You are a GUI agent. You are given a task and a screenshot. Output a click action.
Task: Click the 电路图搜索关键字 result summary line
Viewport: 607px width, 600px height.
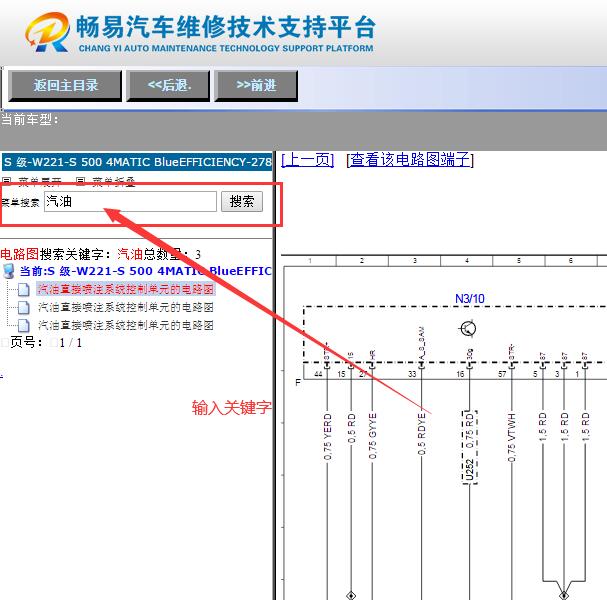tap(101, 254)
